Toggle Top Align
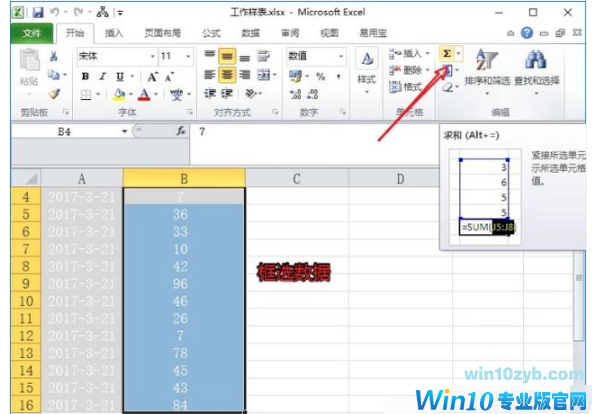This screenshot has height=414, width=592. coord(209,55)
